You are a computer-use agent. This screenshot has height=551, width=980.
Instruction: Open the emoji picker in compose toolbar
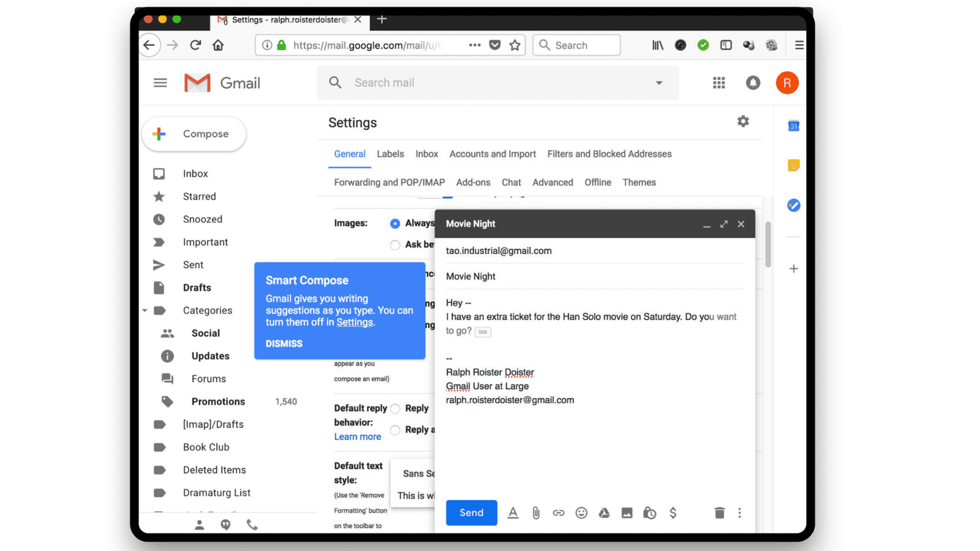coord(581,513)
